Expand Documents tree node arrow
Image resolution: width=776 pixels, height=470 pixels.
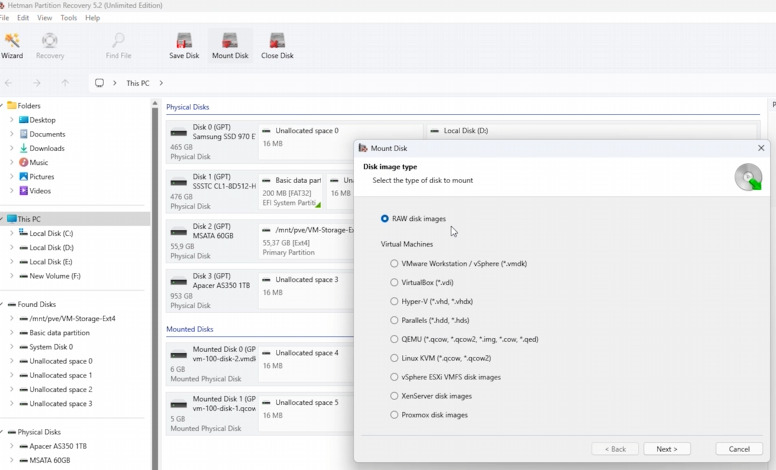point(11,134)
